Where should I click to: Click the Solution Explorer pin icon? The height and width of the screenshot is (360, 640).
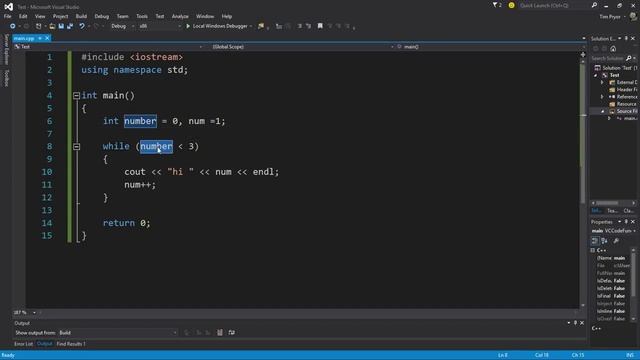click(626, 38)
